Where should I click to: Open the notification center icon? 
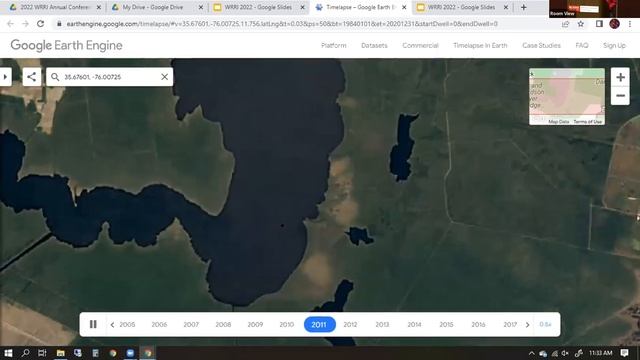coord(624,353)
